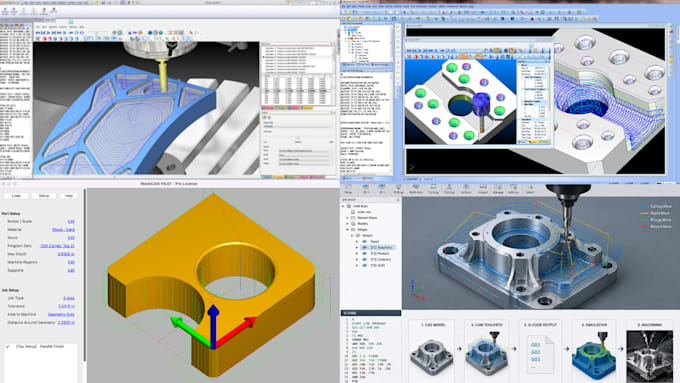Select the Turning toolbar icon
The height and width of the screenshot is (383, 680).
click(x=433, y=189)
